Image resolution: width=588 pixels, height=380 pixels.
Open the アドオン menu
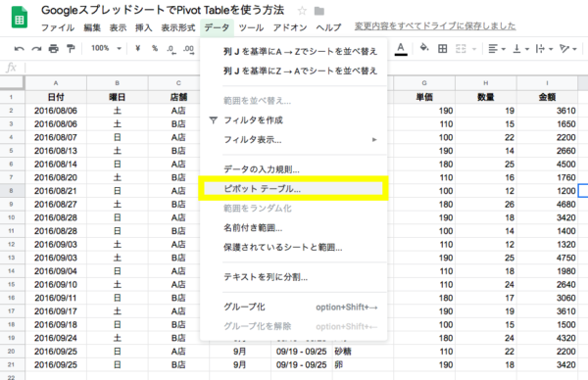pyautogui.click(x=290, y=27)
